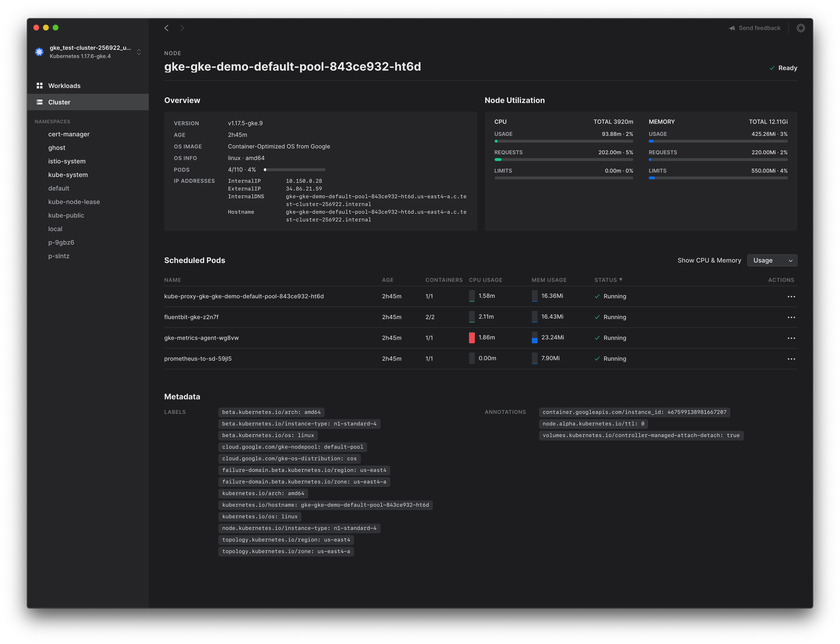Click the forward navigation arrow
840x644 pixels.
click(x=182, y=28)
